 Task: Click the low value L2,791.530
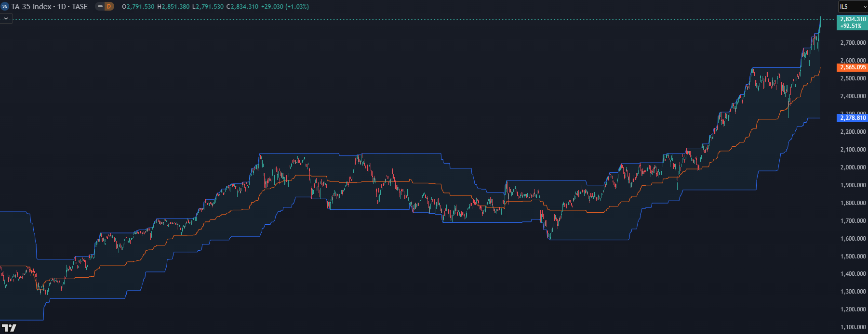pyautogui.click(x=208, y=7)
